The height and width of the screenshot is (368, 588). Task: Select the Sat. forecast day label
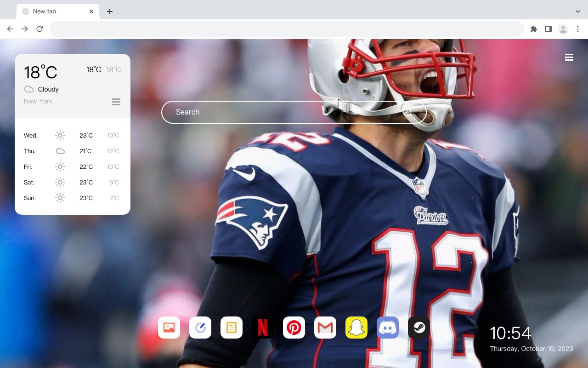click(29, 183)
